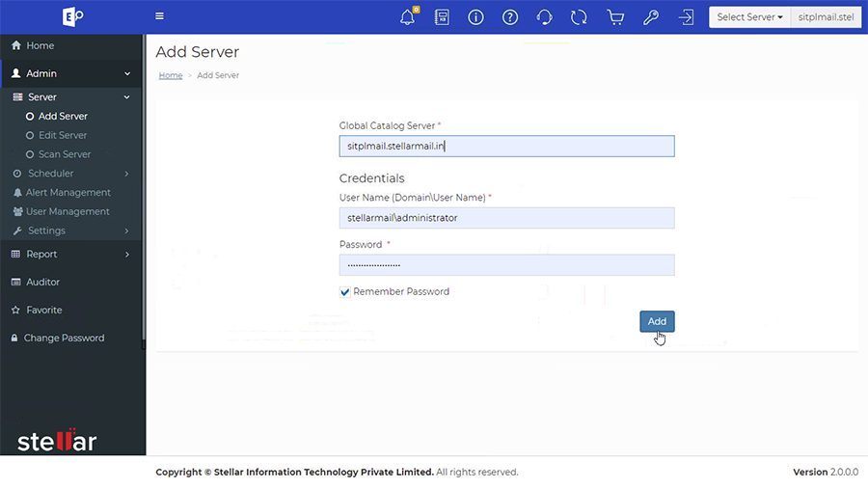Expand the Report menu arrow
This screenshot has height=488, width=868.
coord(127,255)
